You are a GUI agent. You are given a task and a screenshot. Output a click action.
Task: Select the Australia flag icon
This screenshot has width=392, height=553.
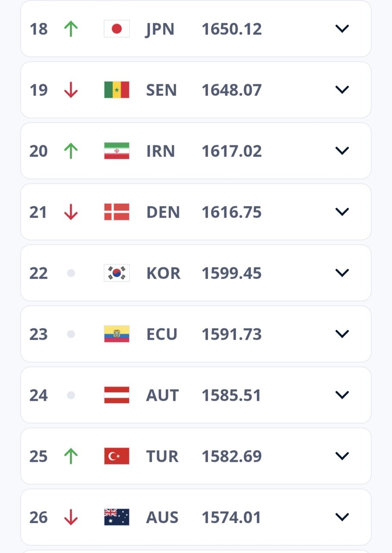(x=116, y=517)
